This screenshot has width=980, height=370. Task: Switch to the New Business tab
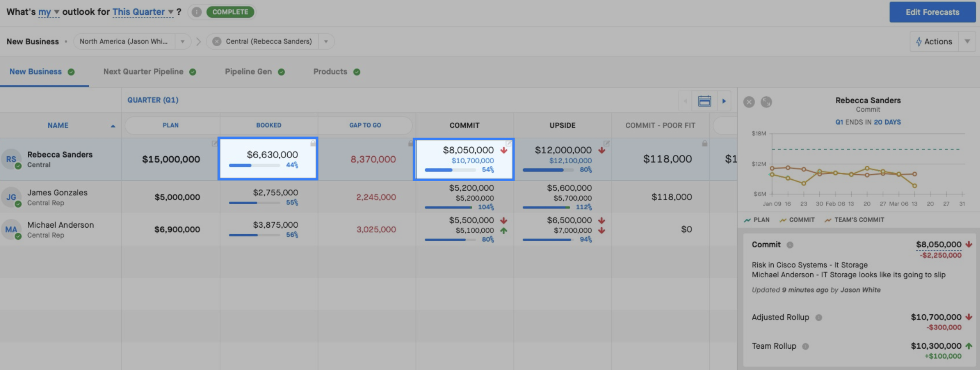pyautogui.click(x=42, y=72)
